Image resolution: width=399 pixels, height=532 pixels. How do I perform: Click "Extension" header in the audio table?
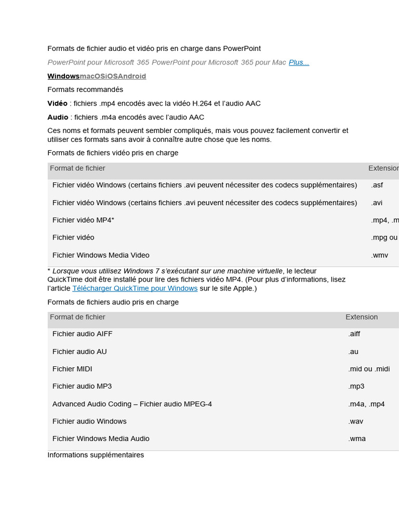pyautogui.click(x=362, y=317)
